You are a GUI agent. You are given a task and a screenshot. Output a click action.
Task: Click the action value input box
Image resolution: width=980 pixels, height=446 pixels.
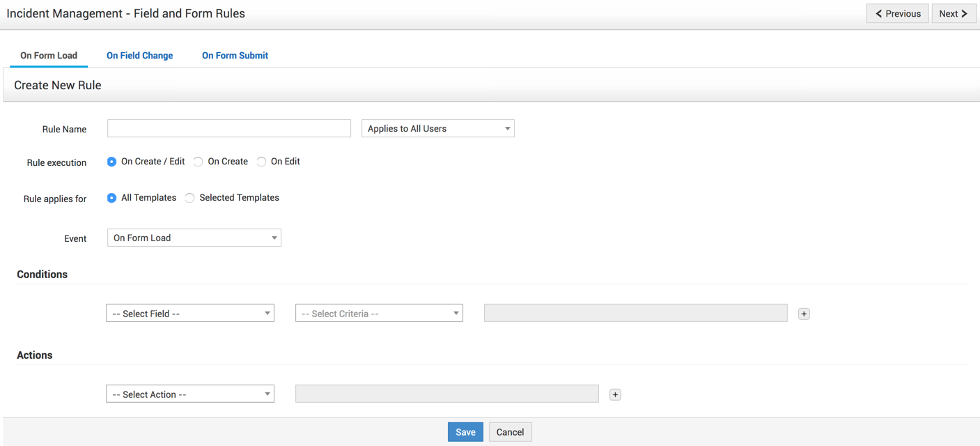tap(447, 394)
